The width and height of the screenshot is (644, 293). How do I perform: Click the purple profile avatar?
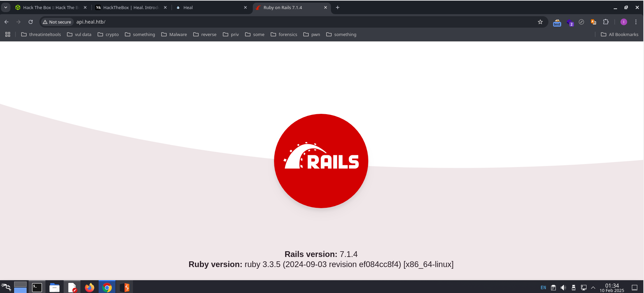623,22
